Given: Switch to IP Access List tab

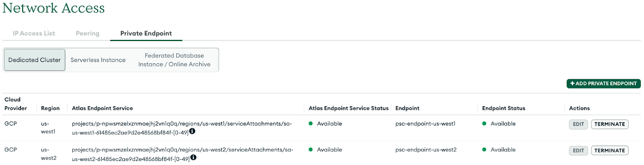Looking at the screenshot, I should tap(34, 33).
